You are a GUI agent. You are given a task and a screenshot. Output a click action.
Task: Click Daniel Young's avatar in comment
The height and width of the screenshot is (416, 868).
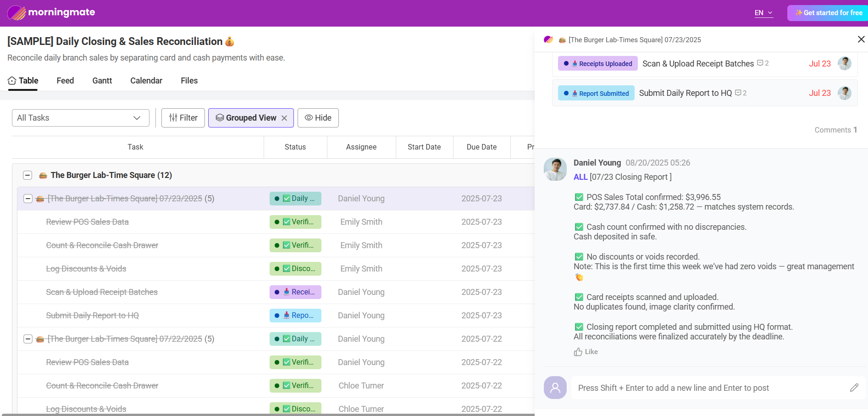(555, 169)
